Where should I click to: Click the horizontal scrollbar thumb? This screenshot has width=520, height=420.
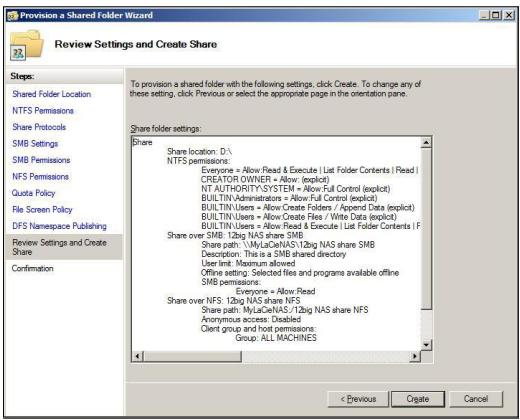tap(192, 356)
